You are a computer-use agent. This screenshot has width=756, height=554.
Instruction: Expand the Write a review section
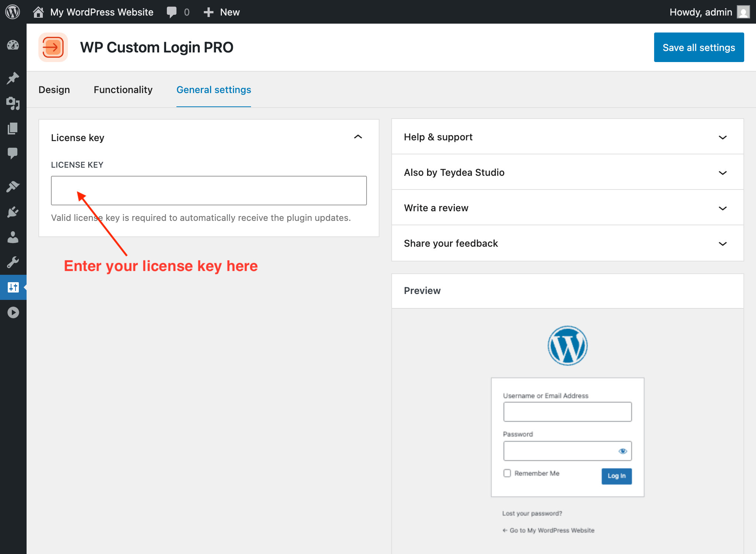[x=722, y=208]
